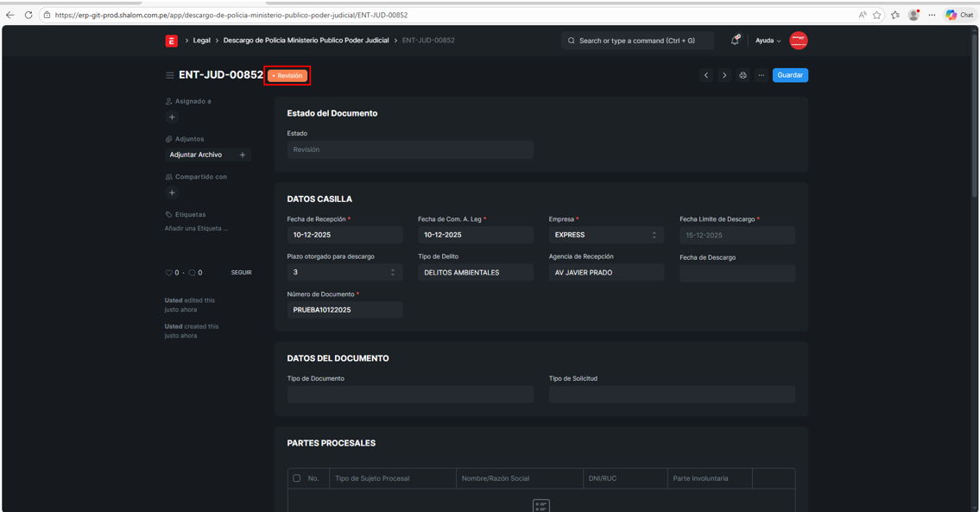Open the three-dots more options menu
Screen dimensions: 980x512
(761, 75)
